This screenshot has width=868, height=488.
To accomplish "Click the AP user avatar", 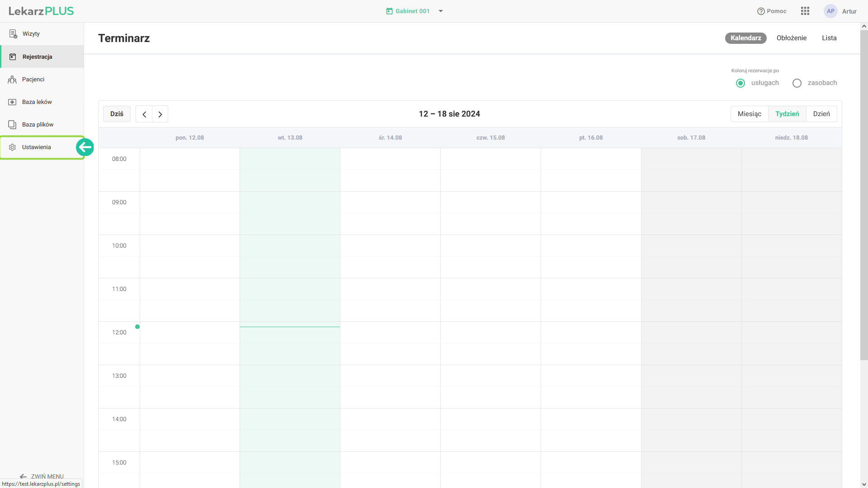I will pos(830,11).
